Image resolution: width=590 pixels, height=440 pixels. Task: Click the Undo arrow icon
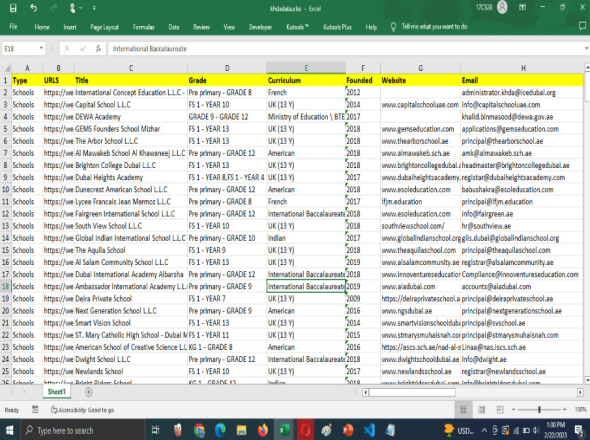coord(33,8)
